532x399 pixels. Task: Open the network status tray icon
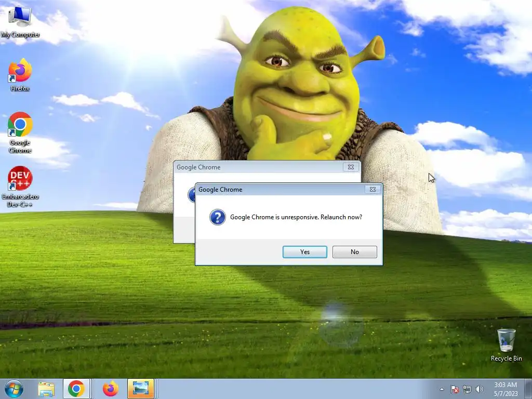(x=467, y=390)
